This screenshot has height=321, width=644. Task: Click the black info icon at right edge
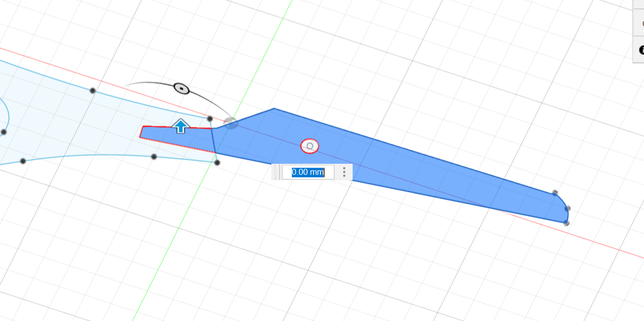641,50
